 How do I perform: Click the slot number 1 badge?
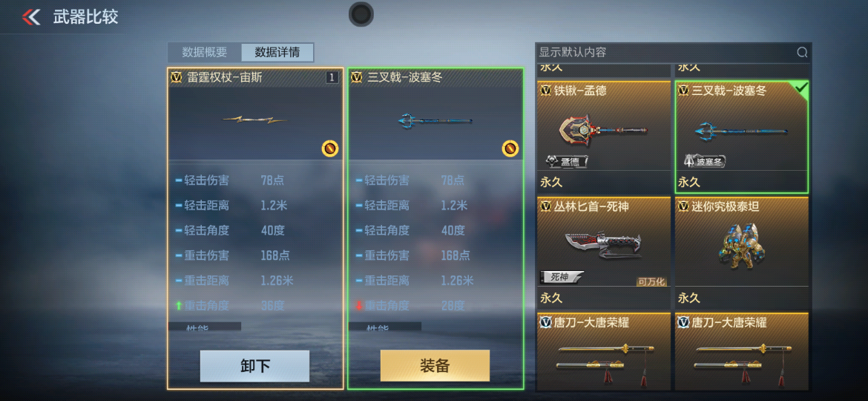[x=332, y=77]
